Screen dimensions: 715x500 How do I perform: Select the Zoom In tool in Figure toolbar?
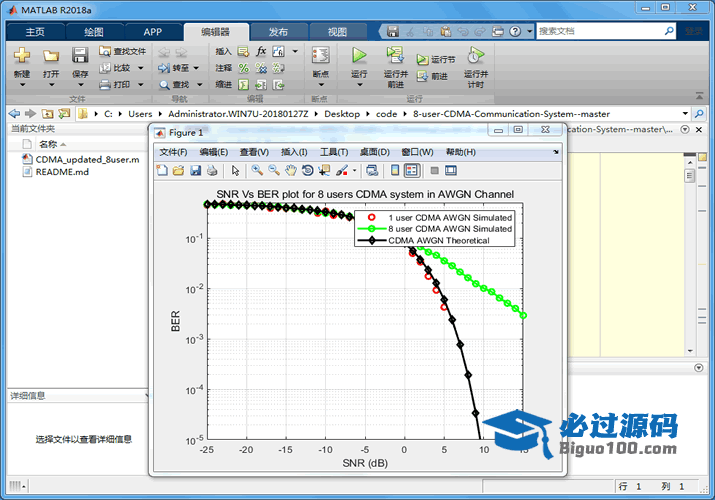coord(257,170)
